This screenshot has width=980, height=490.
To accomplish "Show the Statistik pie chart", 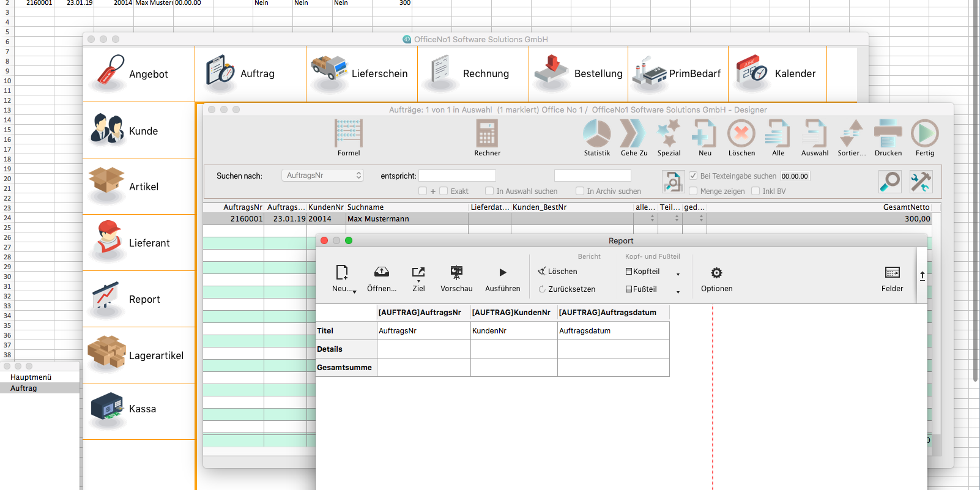I will 597,138.
